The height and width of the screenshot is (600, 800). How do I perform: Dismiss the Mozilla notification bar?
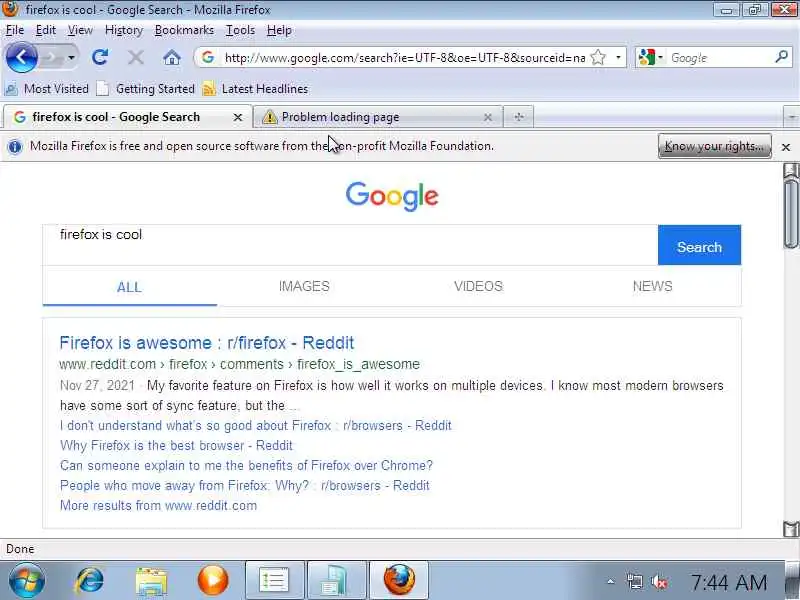[786, 147]
